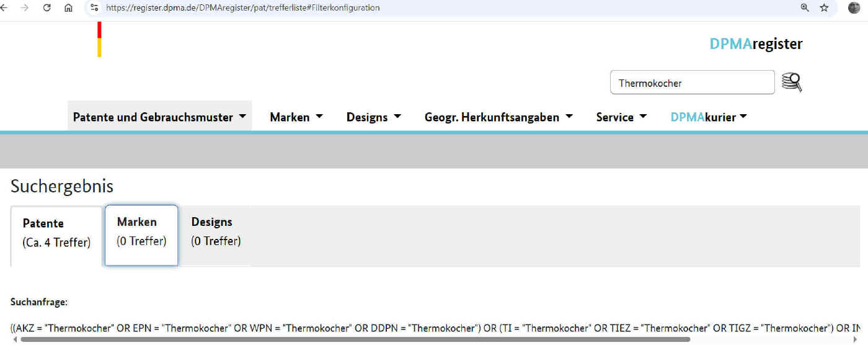
Task: Reload the page with refresh icon
Action: pyautogui.click(x=46, y=8)
